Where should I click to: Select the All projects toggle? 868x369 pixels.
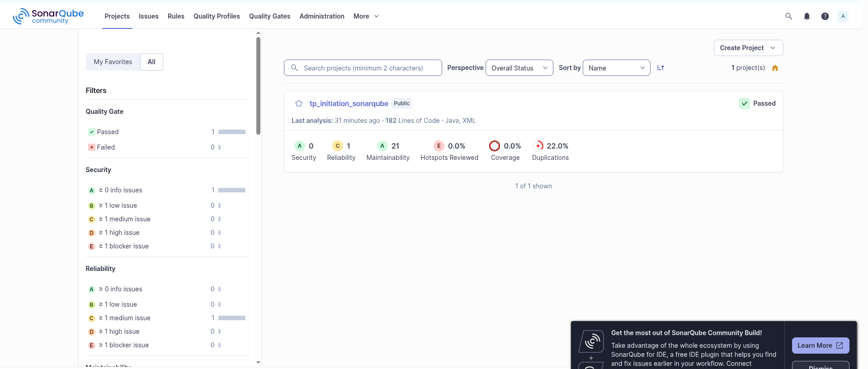[x=151, y=62]
